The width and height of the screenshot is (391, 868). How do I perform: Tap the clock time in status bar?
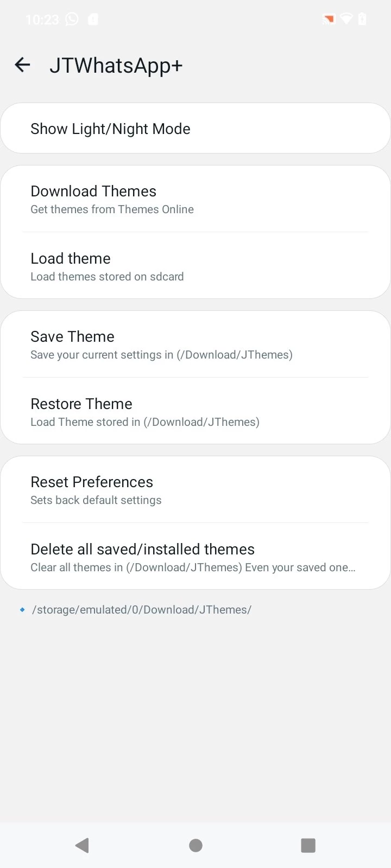click(x=42, y=20)
